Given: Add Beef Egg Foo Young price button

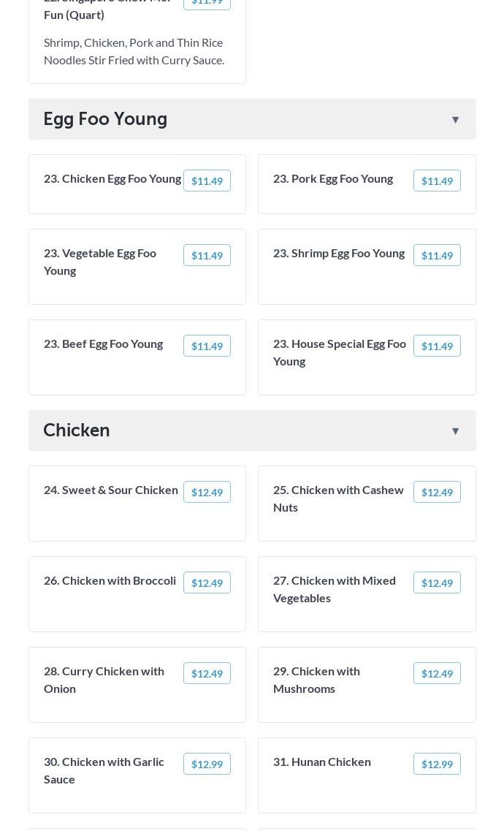Looking at the screenshot, I should [207, 346].
